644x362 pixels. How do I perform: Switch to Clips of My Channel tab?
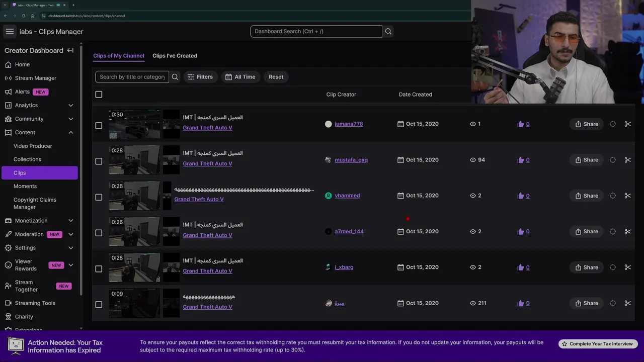(119, 56)
